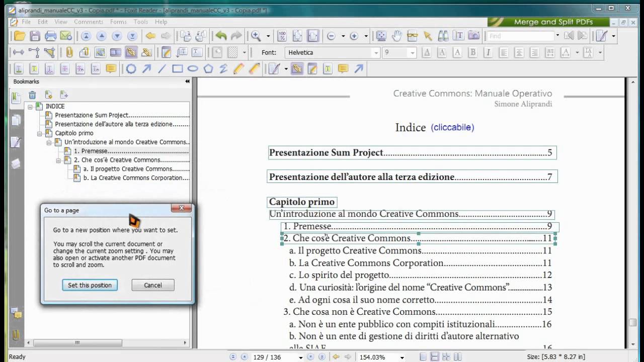Select the Typewriter tool icon

coord(166,52)
